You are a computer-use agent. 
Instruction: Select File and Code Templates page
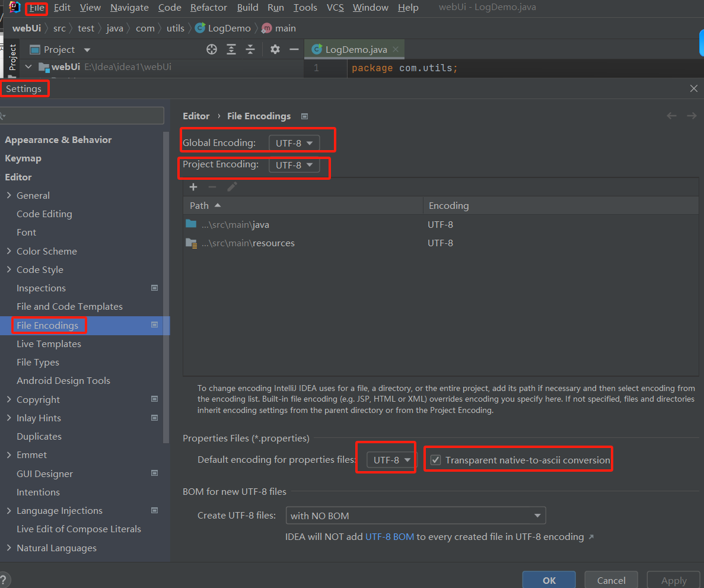click(x=69, y=306)
